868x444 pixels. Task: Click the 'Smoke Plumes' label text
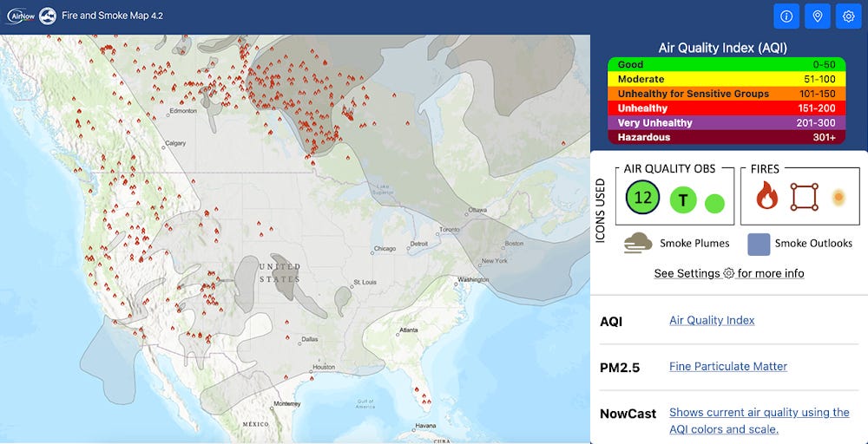694,244
